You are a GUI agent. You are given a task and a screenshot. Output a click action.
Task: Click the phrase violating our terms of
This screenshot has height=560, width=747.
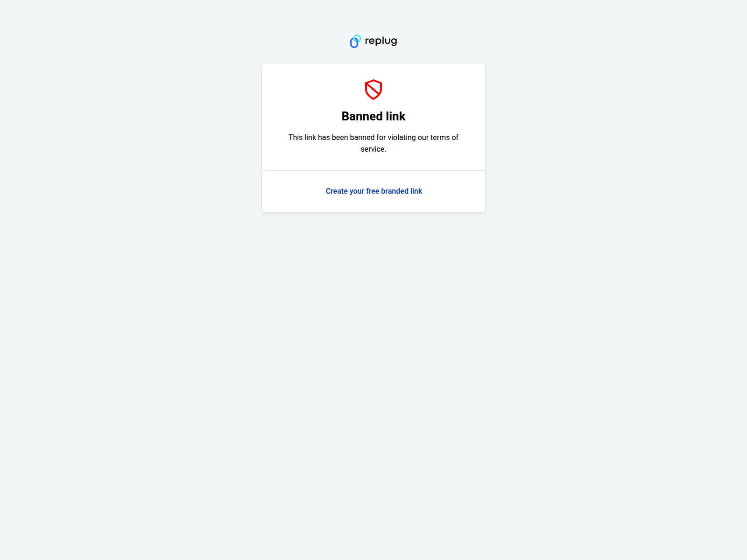[423, 137]
